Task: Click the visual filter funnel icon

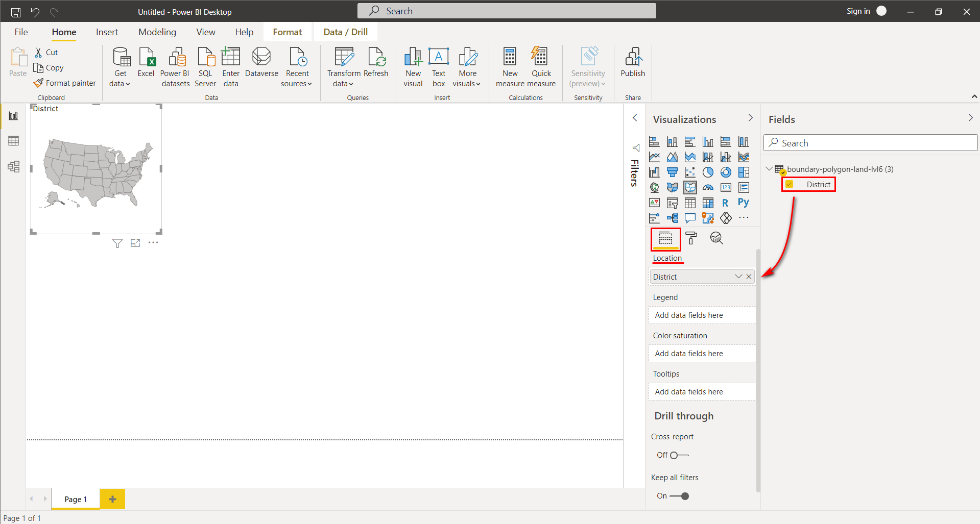Action: pyautogui.click(x=117, y=243)
